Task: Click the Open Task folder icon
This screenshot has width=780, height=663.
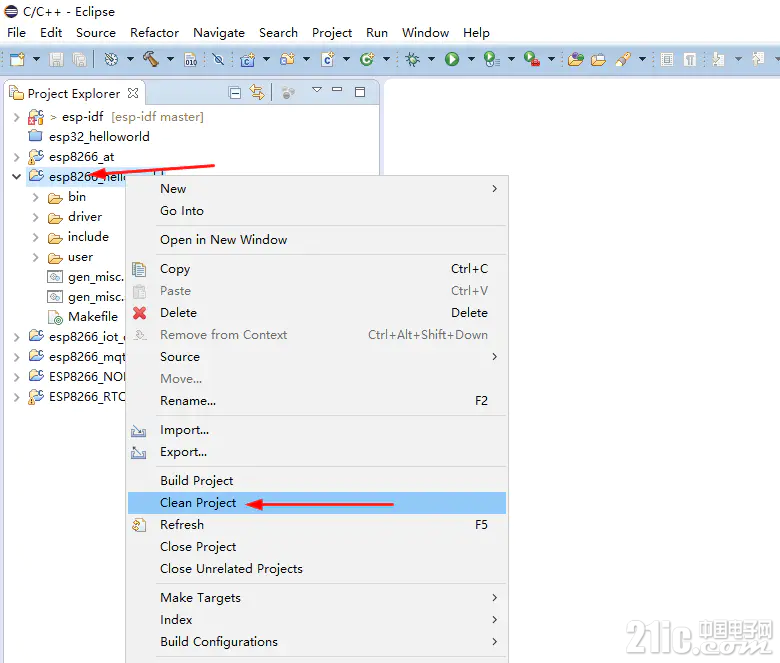Action: pos(598,60)
